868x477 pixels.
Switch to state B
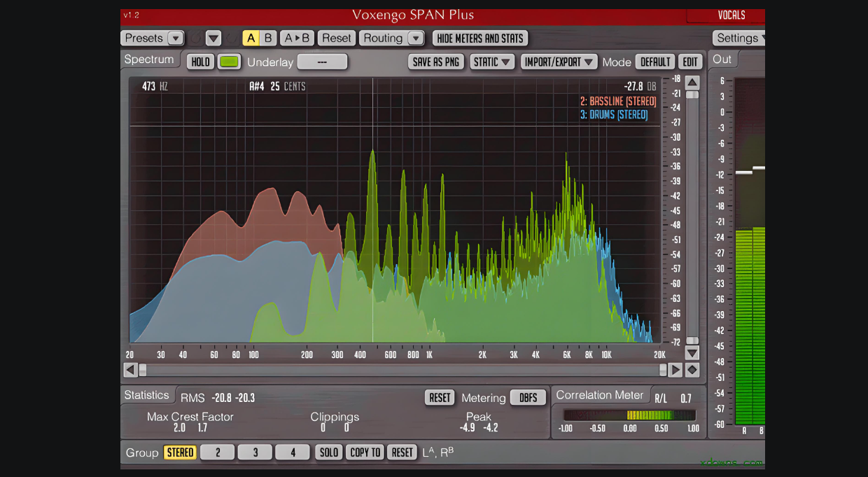point(268,38)
